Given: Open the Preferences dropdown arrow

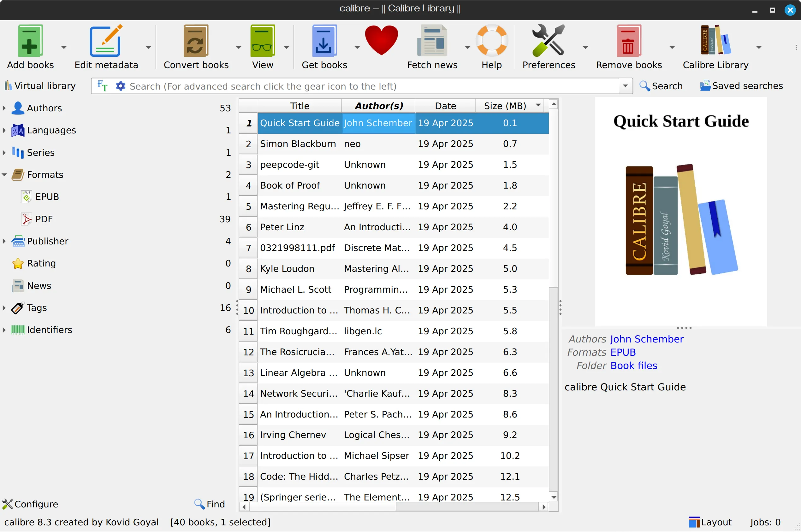Looking at the screenshot, I should coord(585,47).
